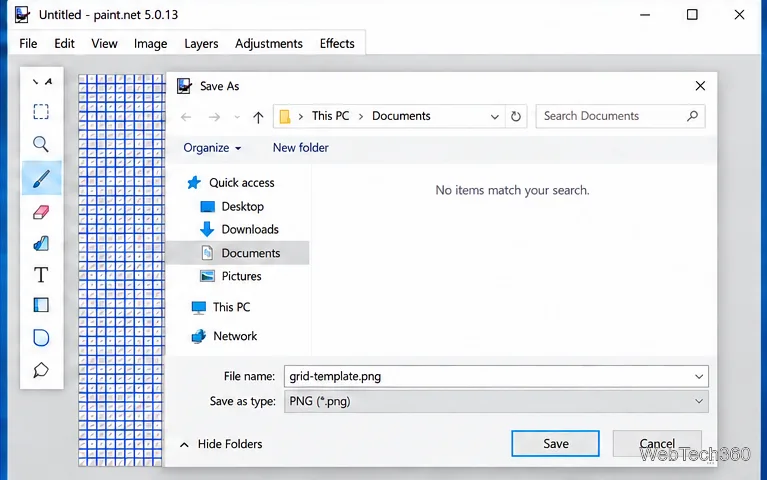Click the folder icon in address bar
The height and width of the screenshot is (480, 767).
pos(285,116)
